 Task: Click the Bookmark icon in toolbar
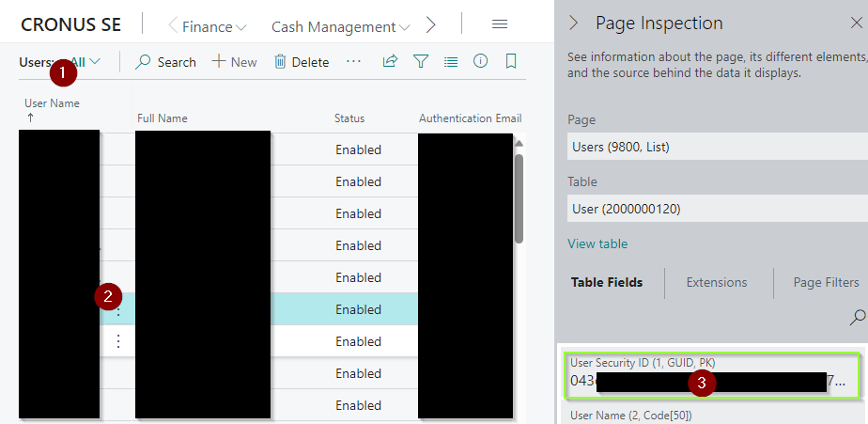coord(511,62)
